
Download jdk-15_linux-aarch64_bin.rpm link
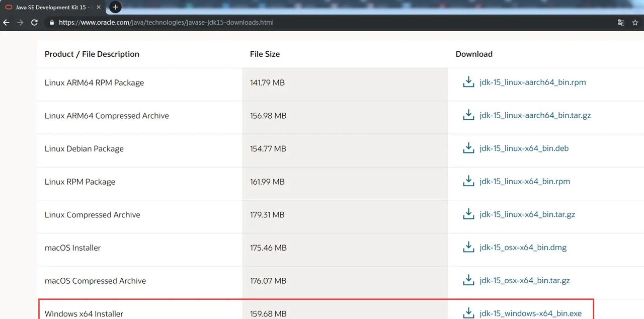[x=533, y=83]
